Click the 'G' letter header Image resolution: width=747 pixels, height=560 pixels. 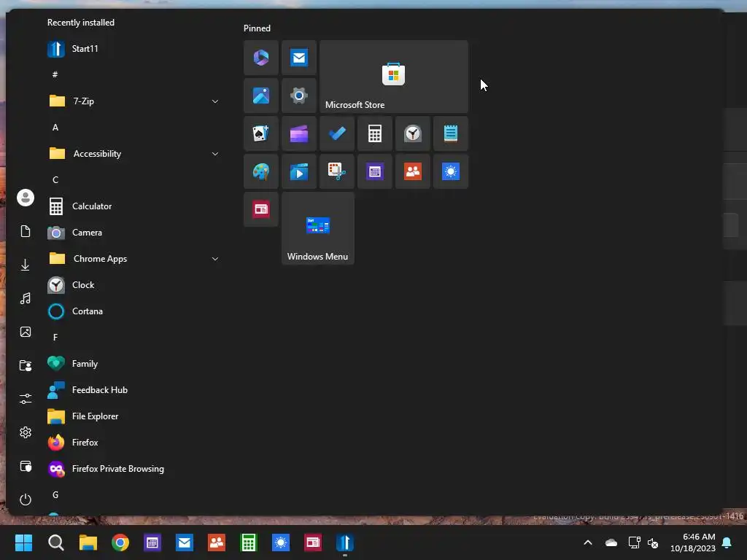55,495
